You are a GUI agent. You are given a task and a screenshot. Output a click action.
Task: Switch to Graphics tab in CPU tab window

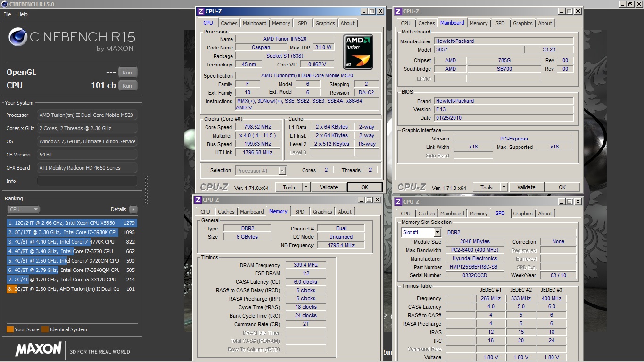point(325,23)
